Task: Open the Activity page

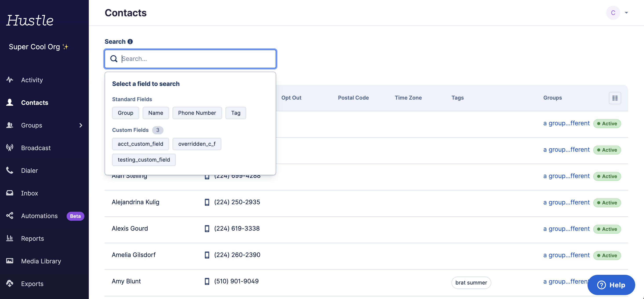Action: 32,80
